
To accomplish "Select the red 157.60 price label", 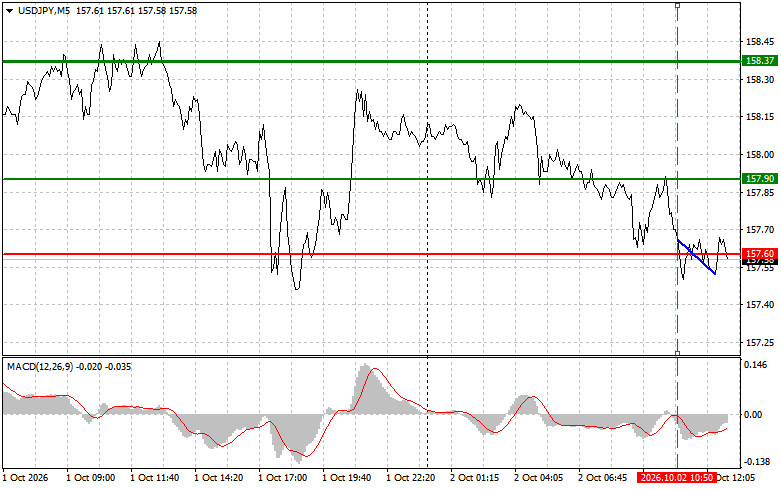I will 760,253.
